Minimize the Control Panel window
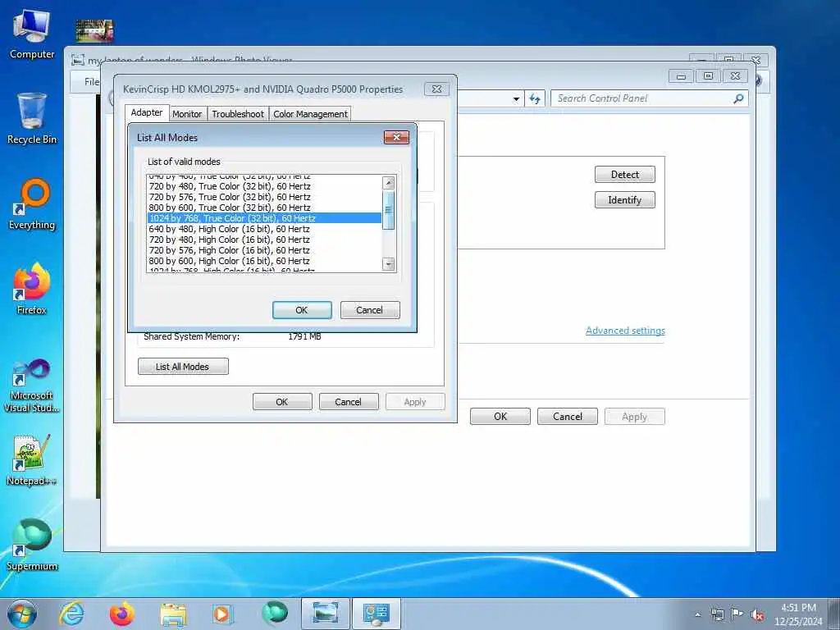 point(681,76)
